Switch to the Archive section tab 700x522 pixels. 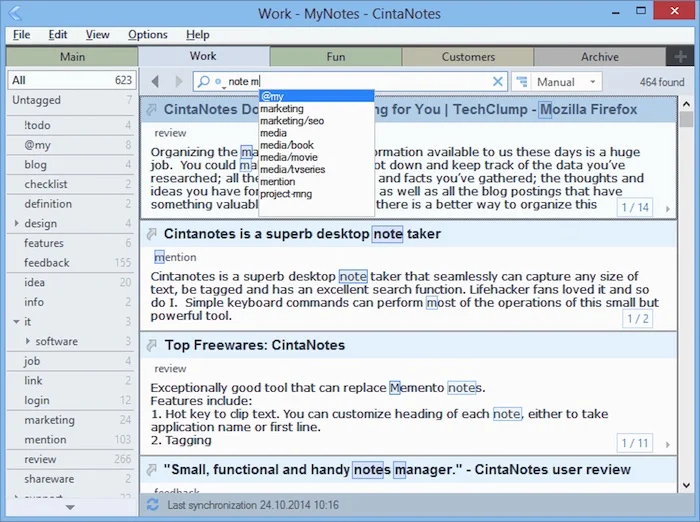pyautogui.click(x=600, y=57)
